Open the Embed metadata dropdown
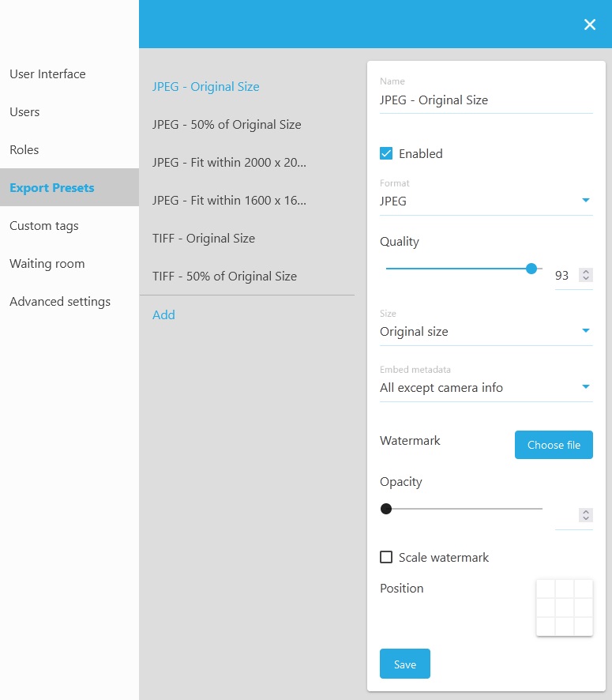Screen dimensions: 612x700 pos(486,388)
